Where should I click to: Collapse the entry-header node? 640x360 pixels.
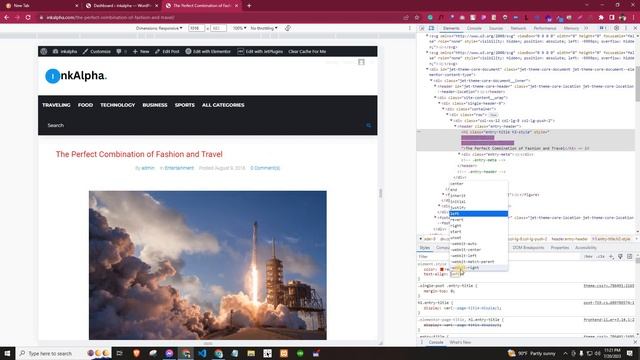pyautogui.click(x=455, y=126)
